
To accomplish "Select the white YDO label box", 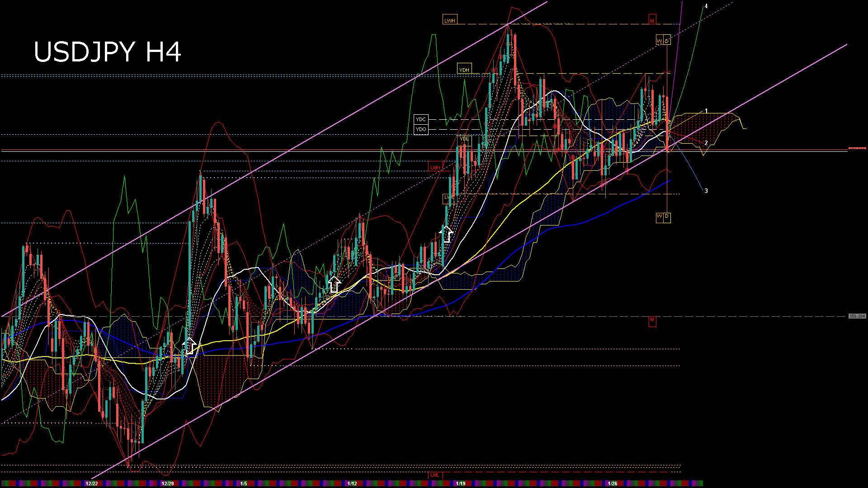I will point(421,129).
